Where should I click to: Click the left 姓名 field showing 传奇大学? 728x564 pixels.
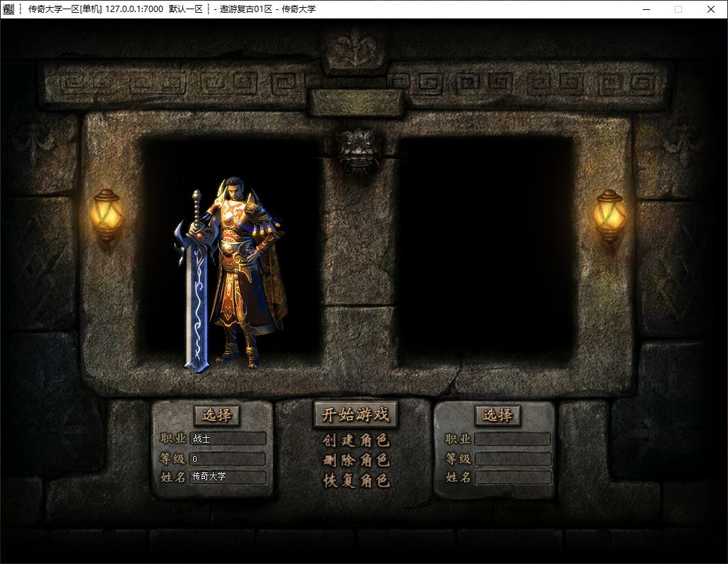point(228,477)
